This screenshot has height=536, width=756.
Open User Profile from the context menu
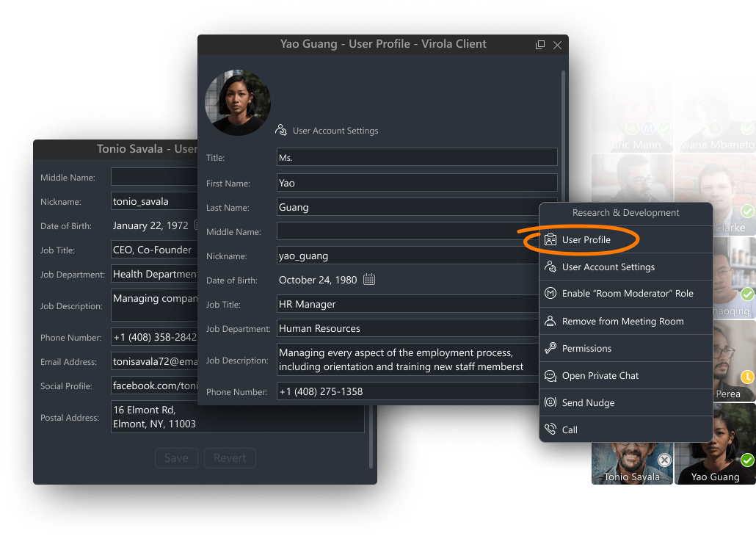click(587, 239)
